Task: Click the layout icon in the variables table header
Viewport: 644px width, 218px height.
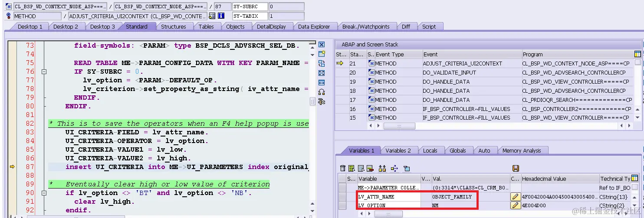Action: coord(635,178)
